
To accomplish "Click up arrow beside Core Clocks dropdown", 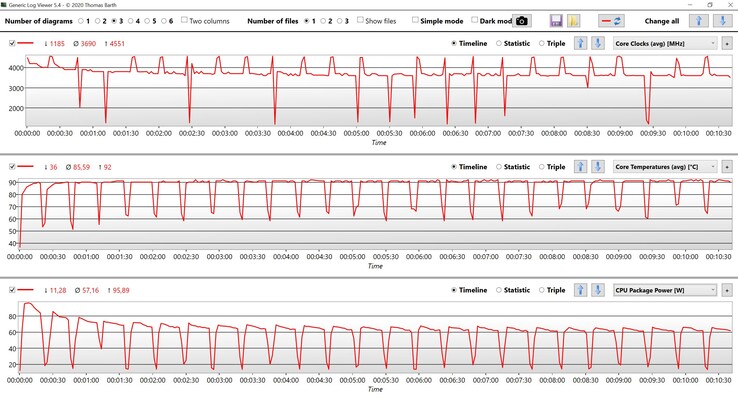I will 580,43.
